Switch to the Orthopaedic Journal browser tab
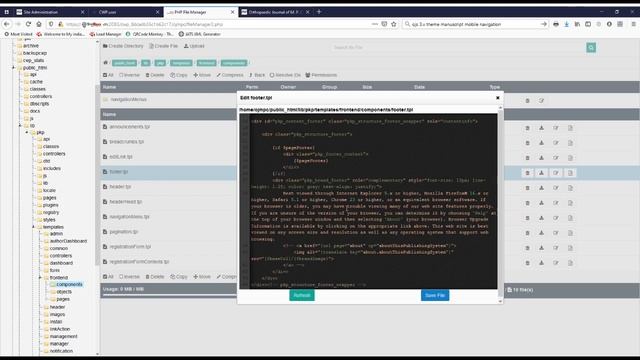This screenshot has height=360, width=640. 276,12
